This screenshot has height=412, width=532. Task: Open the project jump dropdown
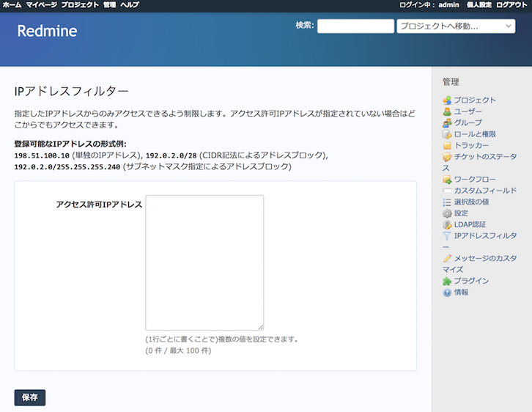point(456,26)
